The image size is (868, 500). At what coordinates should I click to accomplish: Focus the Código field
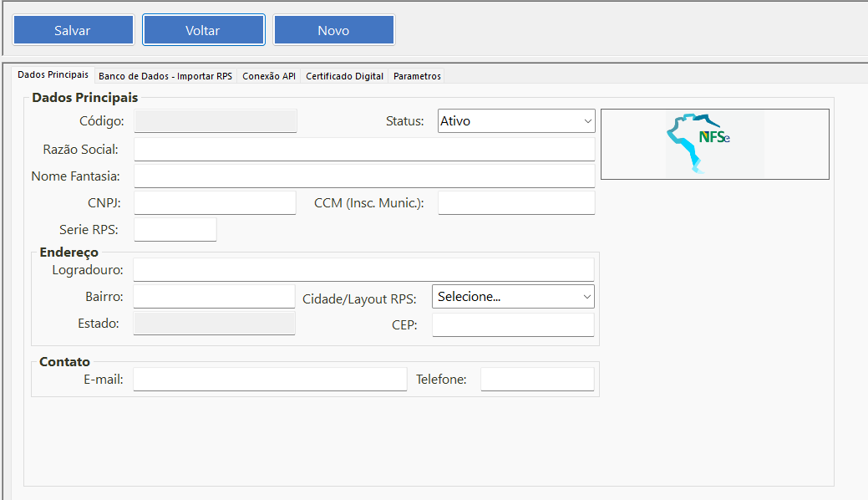tap(216, 121)
